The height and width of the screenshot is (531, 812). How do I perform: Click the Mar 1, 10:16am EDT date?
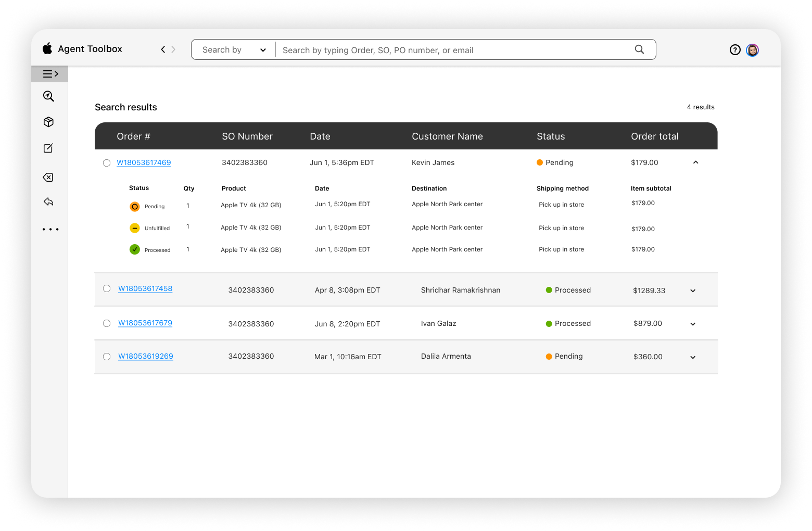348,357
